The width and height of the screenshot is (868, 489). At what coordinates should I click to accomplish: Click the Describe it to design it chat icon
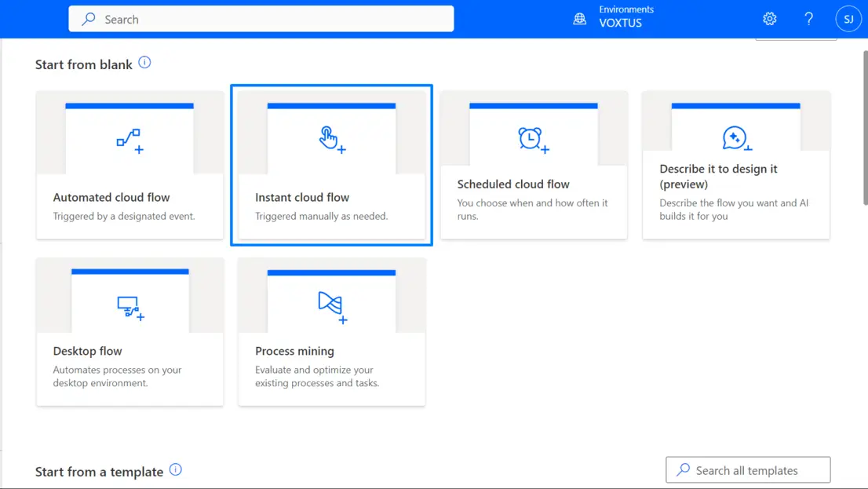[x=736, y=139]
